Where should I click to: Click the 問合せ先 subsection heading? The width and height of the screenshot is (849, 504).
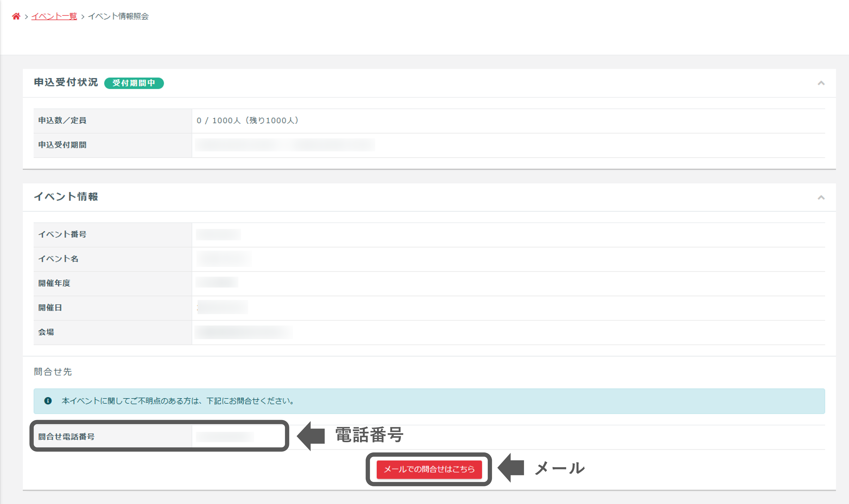coord(53,371)
